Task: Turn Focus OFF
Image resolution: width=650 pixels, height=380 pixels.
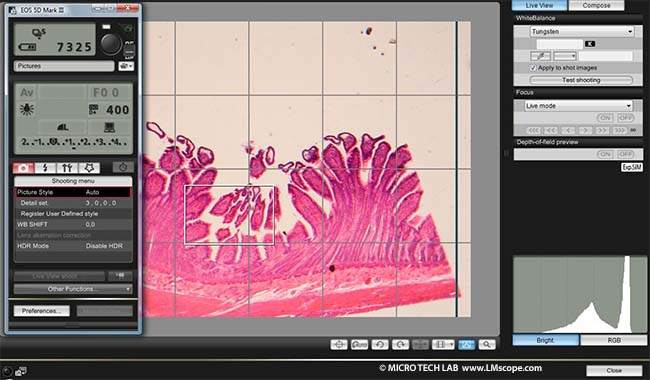Action: tap(625, 118)
